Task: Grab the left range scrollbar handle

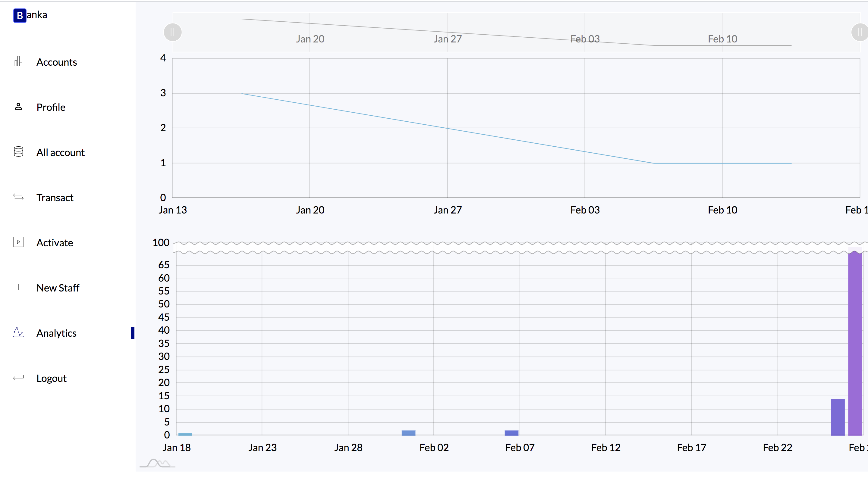Action: (172, 32)
